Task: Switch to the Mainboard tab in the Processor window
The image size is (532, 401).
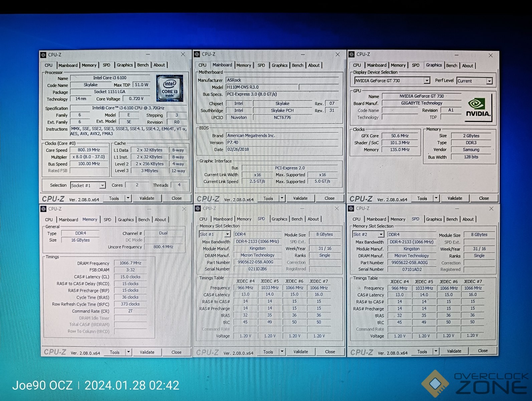Action: pyautogui.click(x=68, y=65)
